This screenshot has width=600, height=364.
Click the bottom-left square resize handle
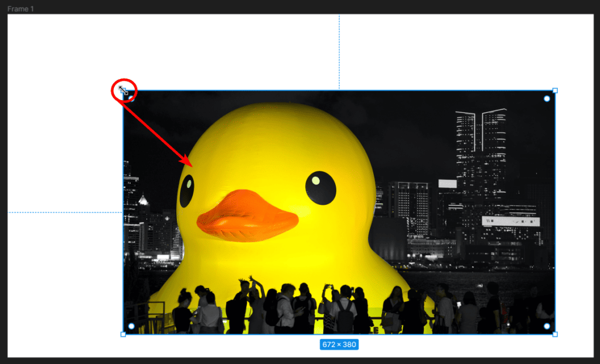[x=123, y=334]
